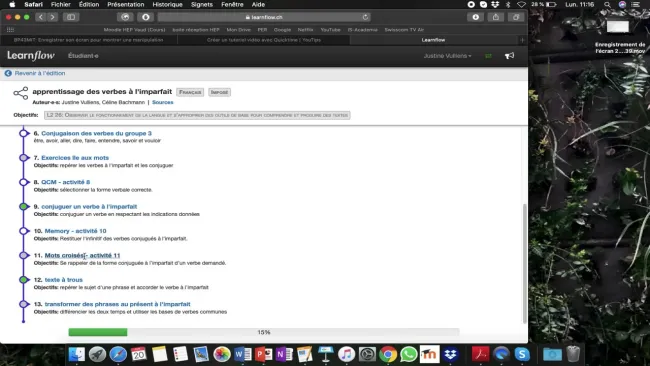Select the screen recording .mov file on desktop
Viewport: 650px width, 366px height.
tap(619, 36)
